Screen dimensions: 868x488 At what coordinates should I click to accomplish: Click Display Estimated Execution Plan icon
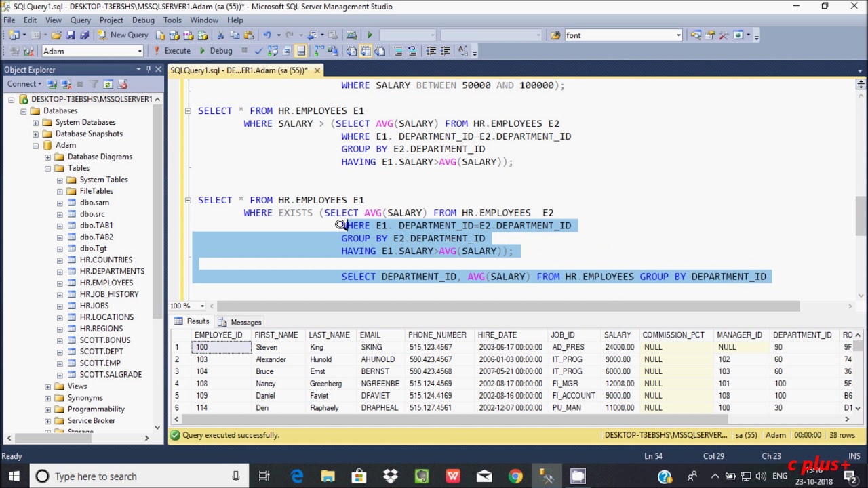coord(273,51)
